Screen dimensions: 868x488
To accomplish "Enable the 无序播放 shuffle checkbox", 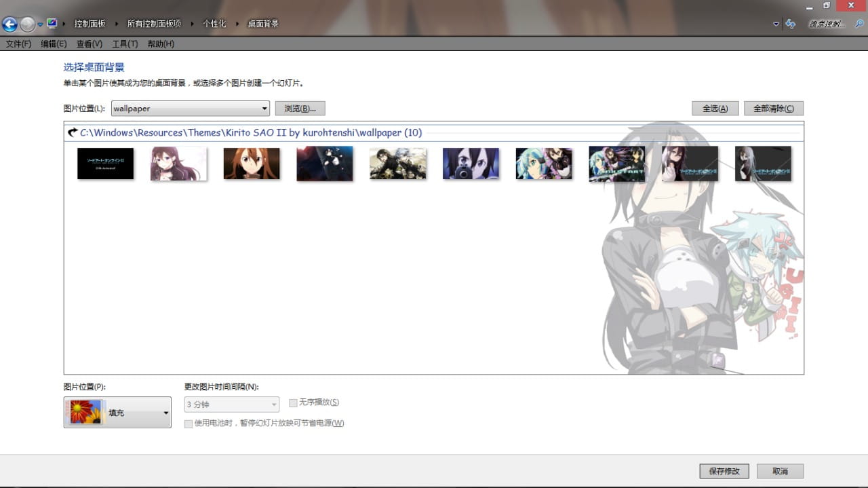I will point(293,402).
